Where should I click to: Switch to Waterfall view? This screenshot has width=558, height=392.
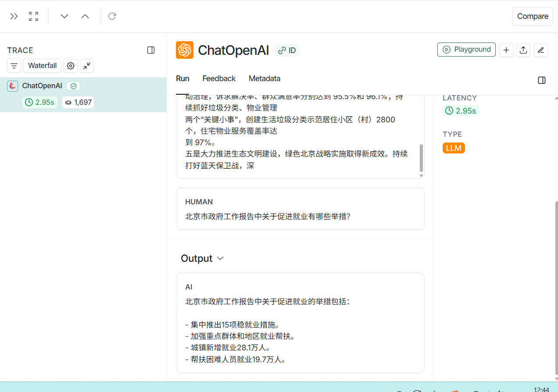pyautogui.click(x=43, y=66)
